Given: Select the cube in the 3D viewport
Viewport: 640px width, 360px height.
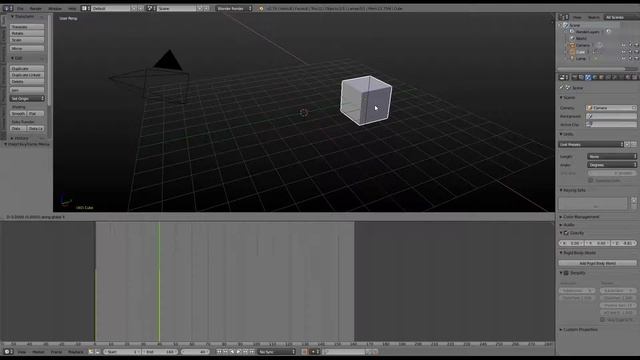Looking at the screenshot, I should coord(366,100).
